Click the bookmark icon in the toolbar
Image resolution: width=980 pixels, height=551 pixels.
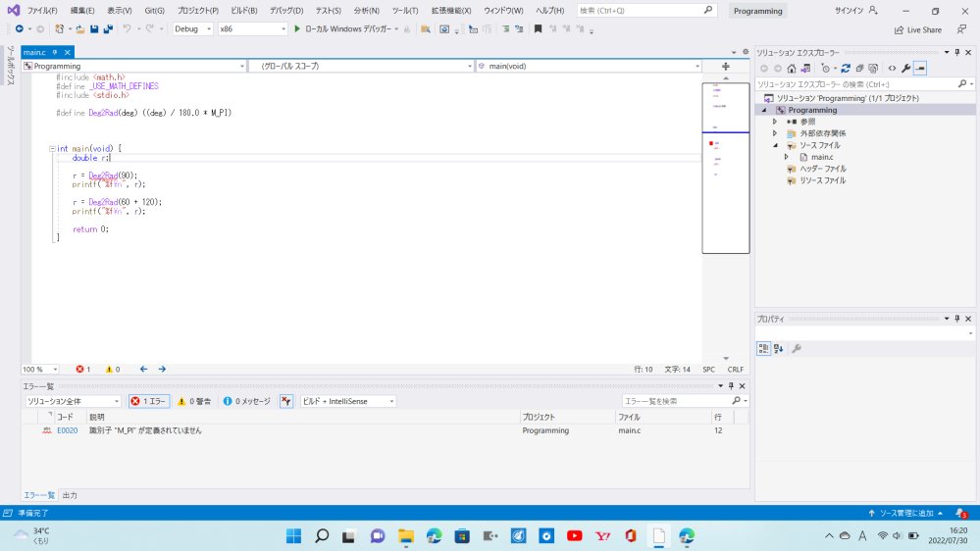point(539,28)
